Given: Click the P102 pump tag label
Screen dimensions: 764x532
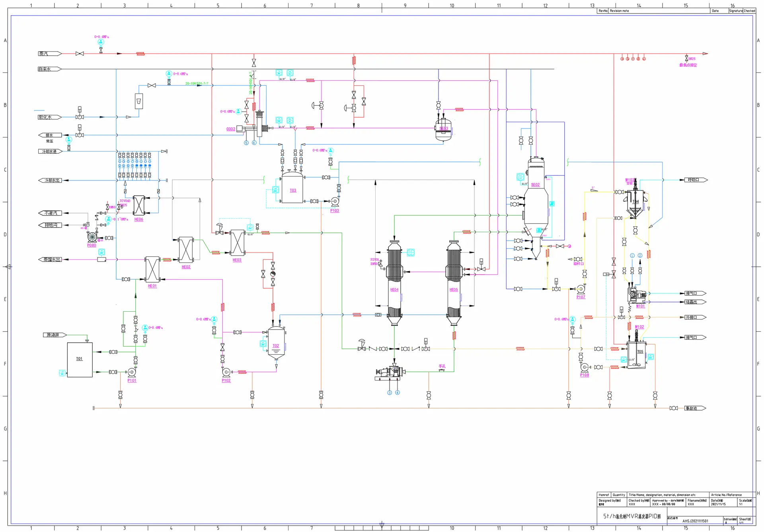Looking at the screenshot, I should (x=226, y=381).
